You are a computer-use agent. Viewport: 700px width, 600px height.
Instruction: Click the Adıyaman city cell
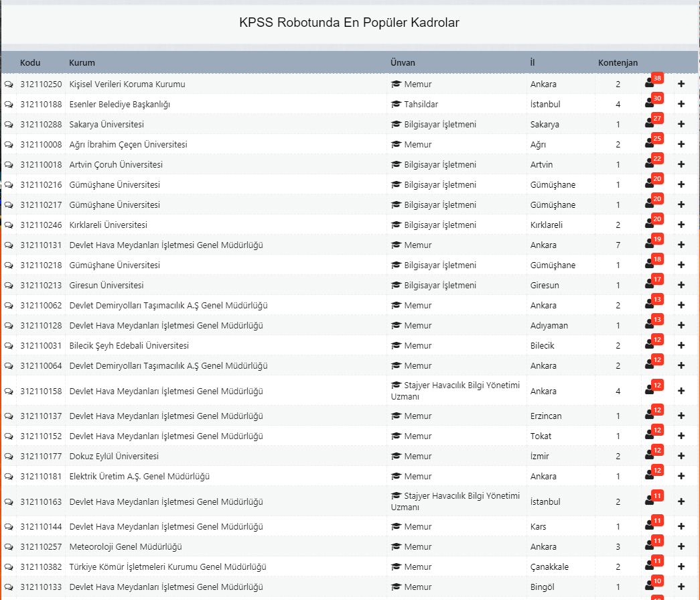549,326
